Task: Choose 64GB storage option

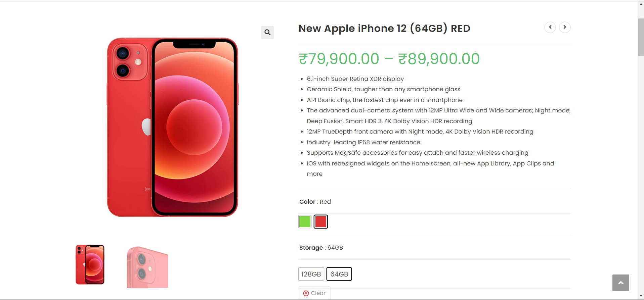Action: [x=339, y=274]
